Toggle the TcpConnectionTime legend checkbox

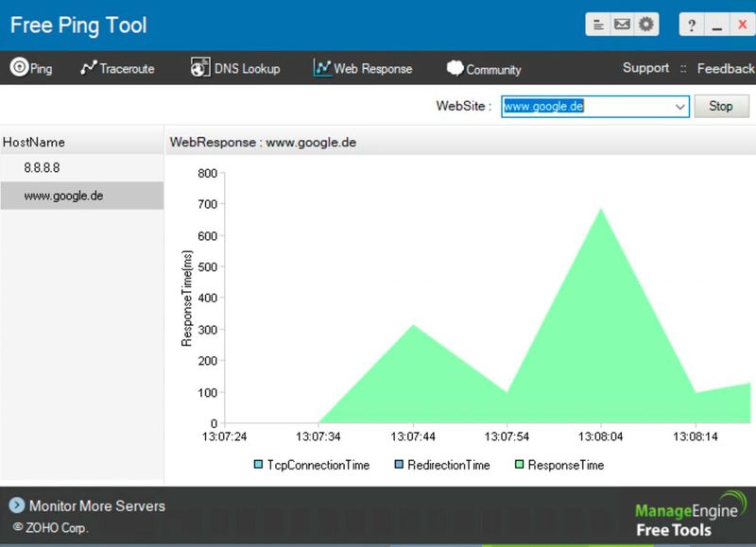click(x=257, y=464)
